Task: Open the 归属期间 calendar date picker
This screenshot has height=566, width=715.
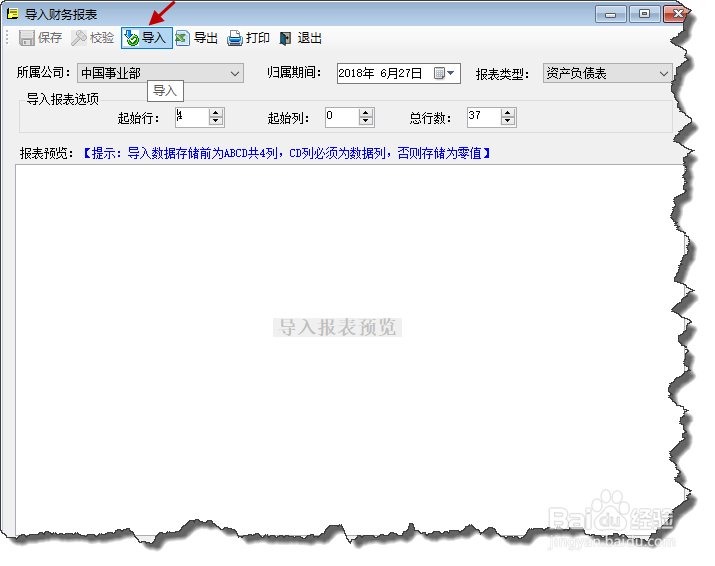Action: 444,73
